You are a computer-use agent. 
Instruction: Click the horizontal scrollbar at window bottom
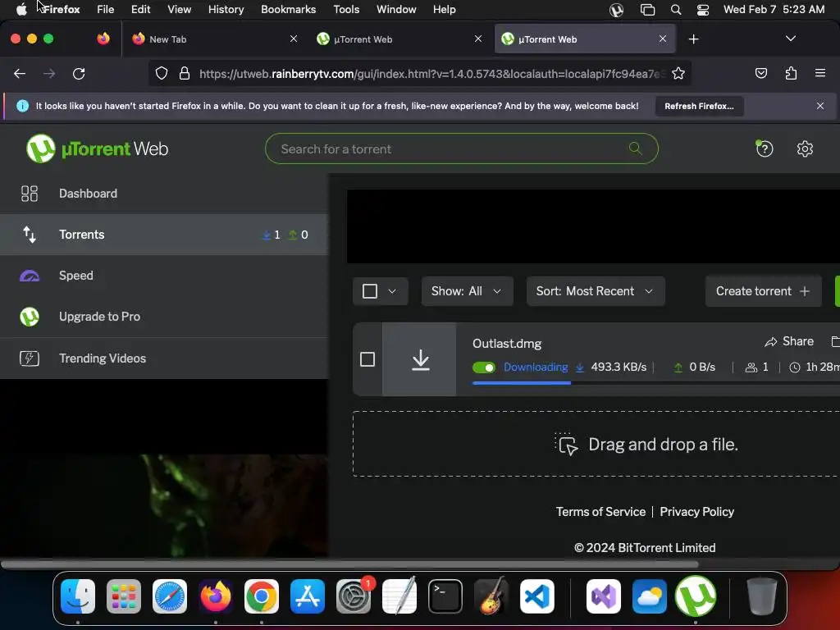tap(349, 564)
